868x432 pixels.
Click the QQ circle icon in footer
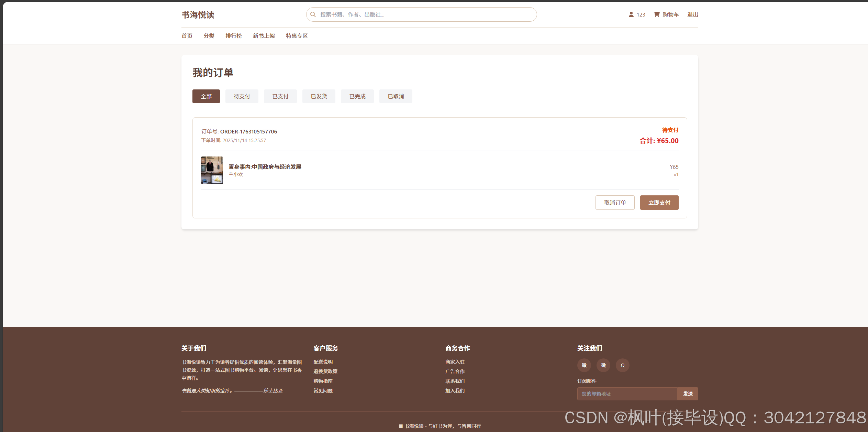pos(623,365)
